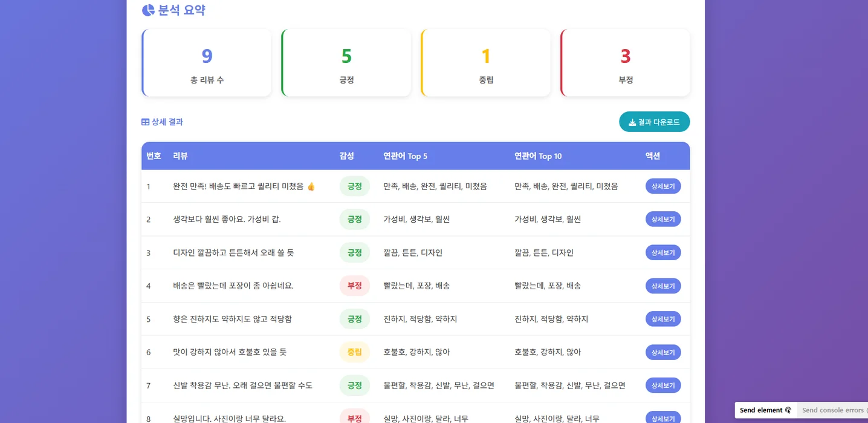Click the 부정 badge for 실망입니다 review
Image resolution: width=868 pixels, height=423 pixels.
pos(355,416)
